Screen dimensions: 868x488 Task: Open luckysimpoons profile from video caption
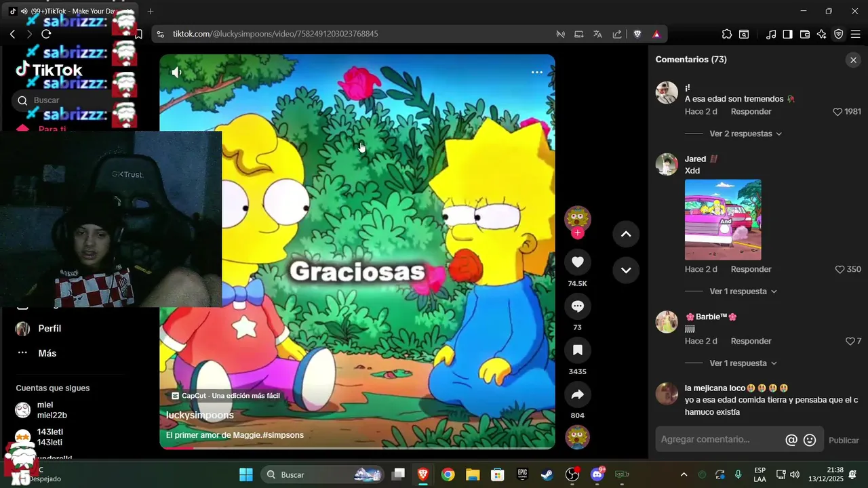[x=200, y=415]
